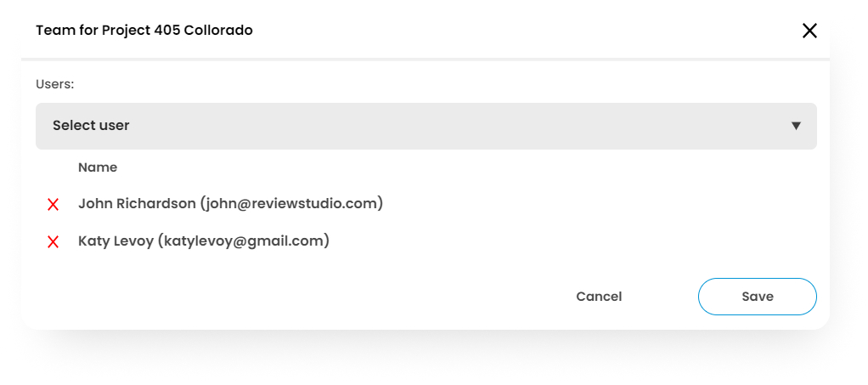Open the Select user dropdown

pos(426,126)
